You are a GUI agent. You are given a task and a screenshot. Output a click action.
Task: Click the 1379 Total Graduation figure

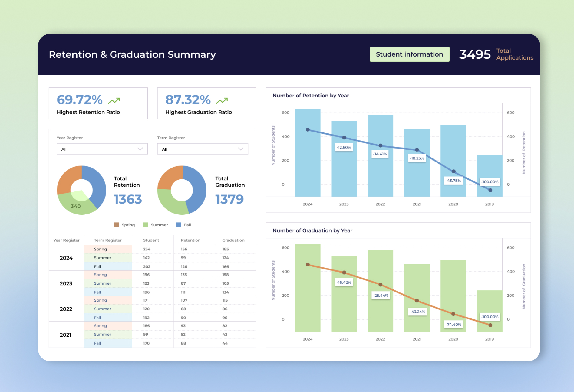coord(229,199)
